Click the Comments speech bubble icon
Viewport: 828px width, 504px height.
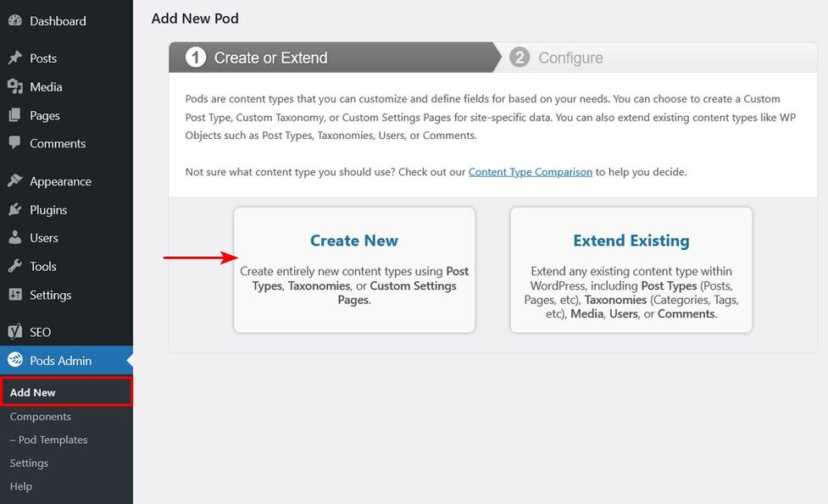tap(14, 143)
